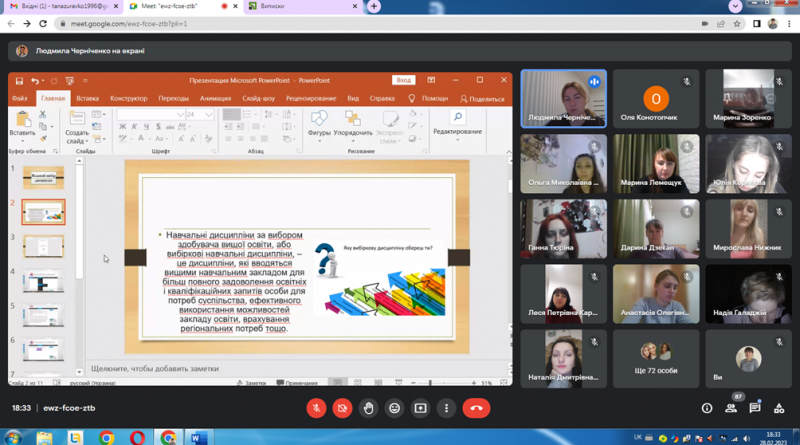Open the emoji reactions icon

point(394,408)
